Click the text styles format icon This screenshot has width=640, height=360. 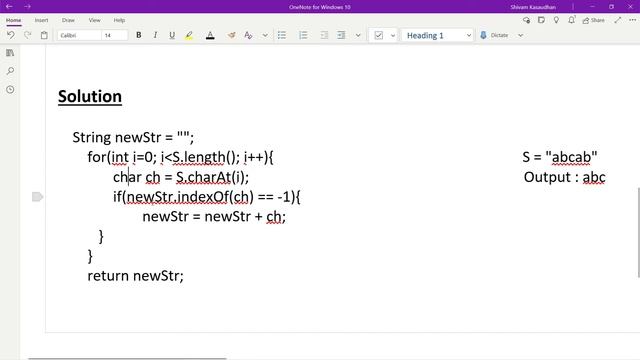[248, 36]
